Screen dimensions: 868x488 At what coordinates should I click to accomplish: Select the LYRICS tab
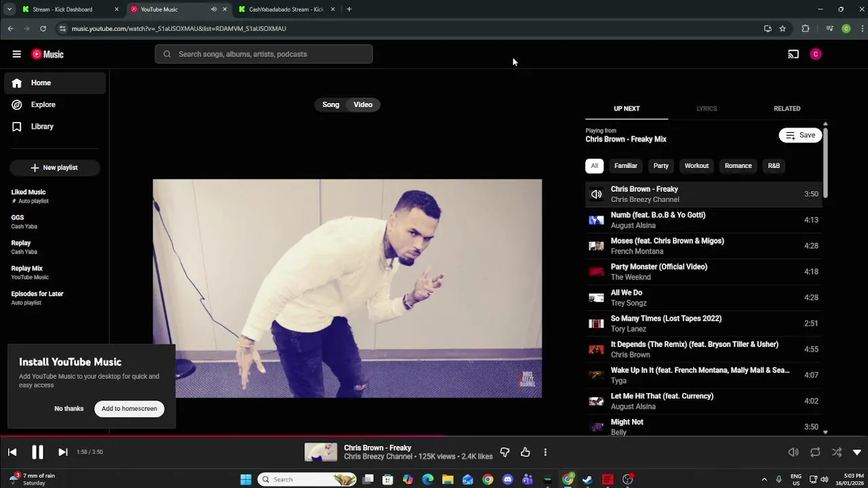(x=707, y=108)
